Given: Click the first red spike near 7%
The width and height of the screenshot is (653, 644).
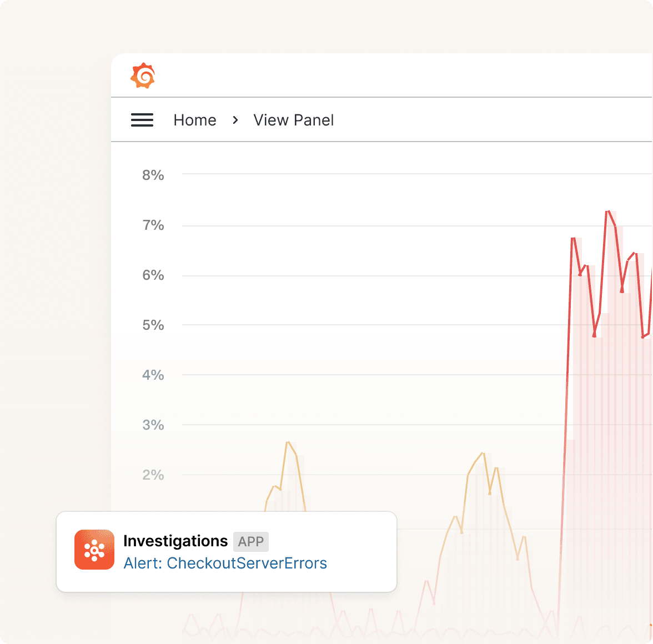Looking at the screenshot, I should coord(573,238).
